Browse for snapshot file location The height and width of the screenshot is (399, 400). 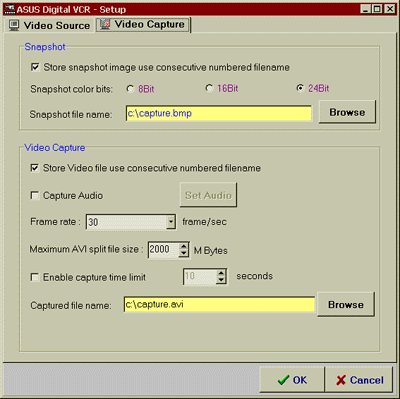[x=347, y=112]
